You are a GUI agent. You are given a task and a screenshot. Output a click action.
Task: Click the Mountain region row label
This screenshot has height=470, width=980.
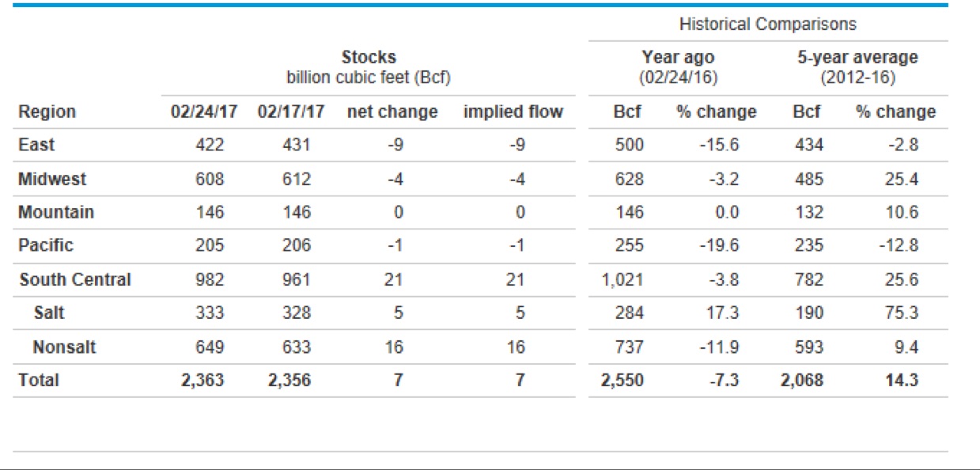pyautogui.click(x=56, y=212)
